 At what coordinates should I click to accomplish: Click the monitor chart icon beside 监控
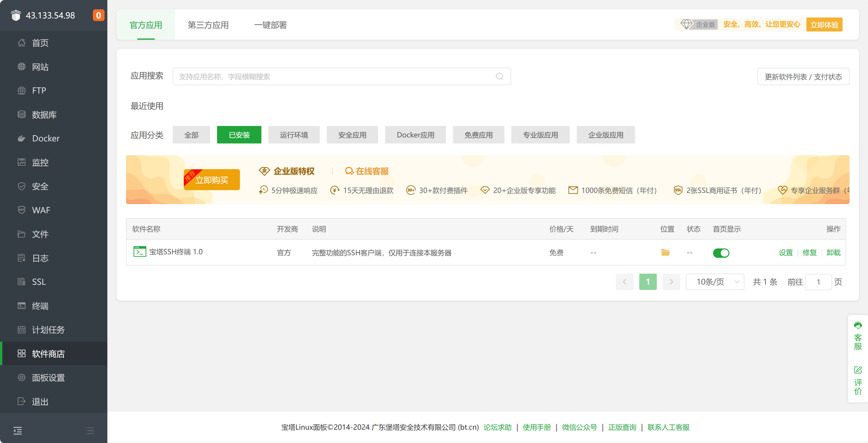(x=21, y=162)
